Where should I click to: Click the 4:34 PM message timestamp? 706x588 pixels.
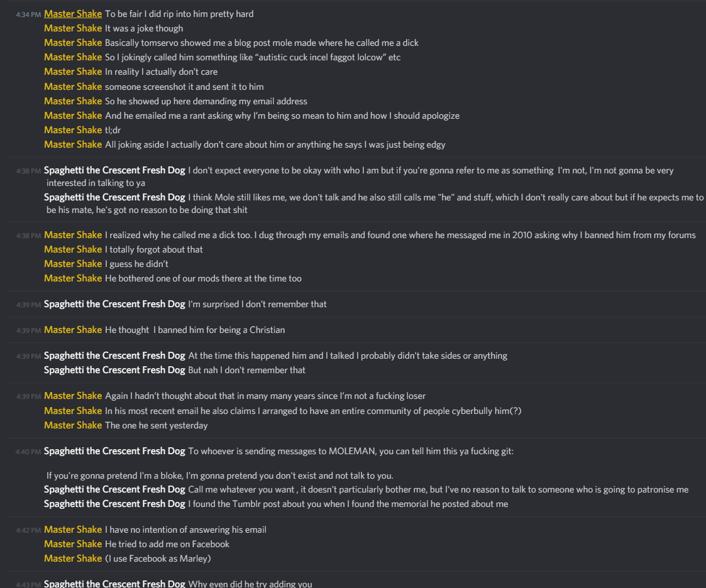click(x=28, y=14)
